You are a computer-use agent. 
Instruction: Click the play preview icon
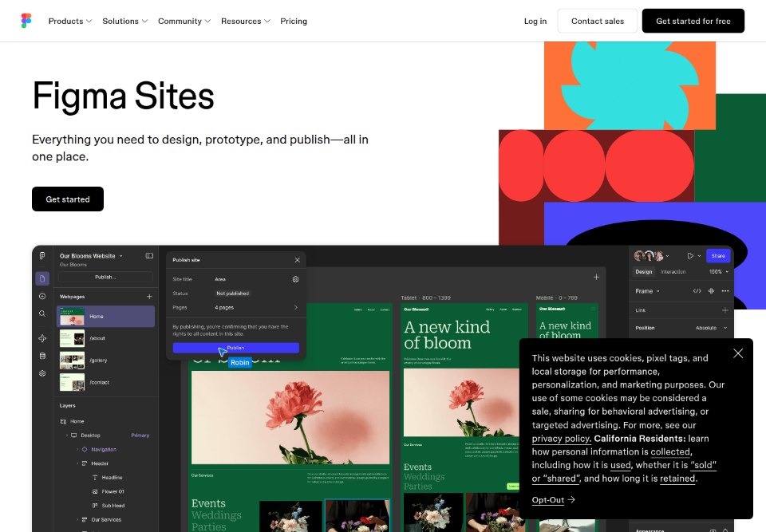click(x=690, y=255)
